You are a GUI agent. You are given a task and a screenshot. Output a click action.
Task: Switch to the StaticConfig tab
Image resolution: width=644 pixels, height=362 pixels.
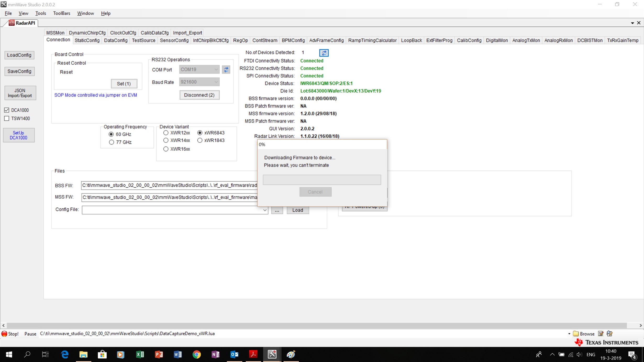(x=87, y=40)
